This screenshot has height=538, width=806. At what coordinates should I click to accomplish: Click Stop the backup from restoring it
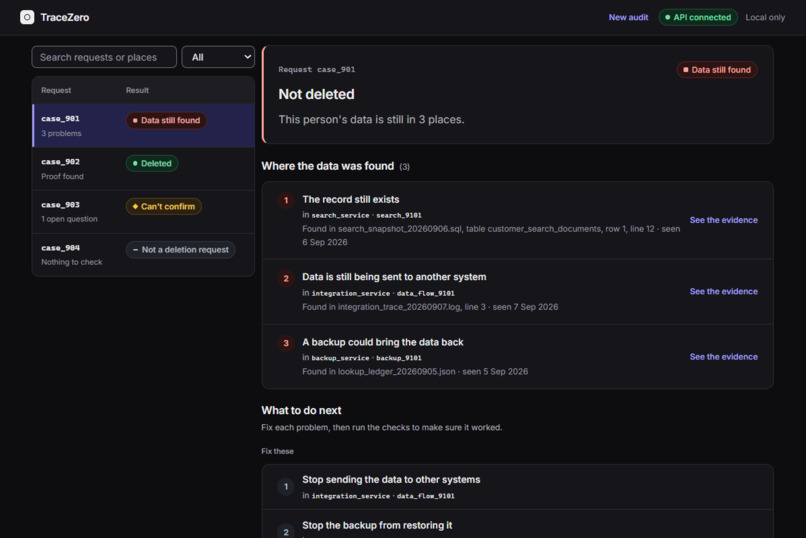point(377,525)
